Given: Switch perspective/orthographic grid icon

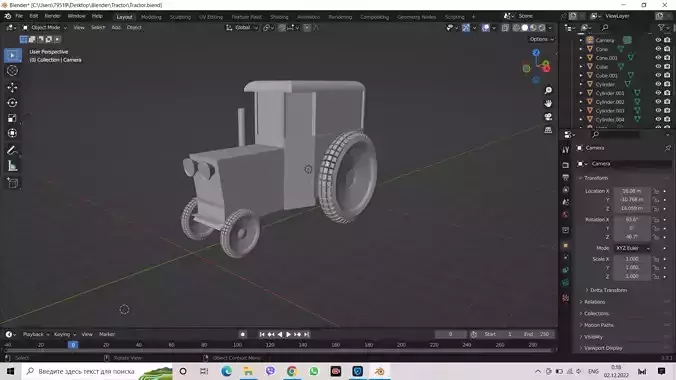Looking at the screenshot, I should (548, 130).
